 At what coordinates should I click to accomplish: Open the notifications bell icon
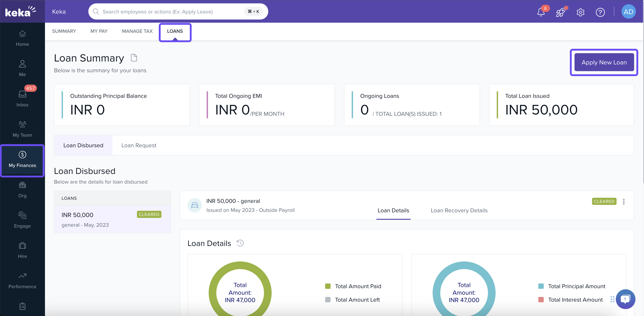(541, 12)
